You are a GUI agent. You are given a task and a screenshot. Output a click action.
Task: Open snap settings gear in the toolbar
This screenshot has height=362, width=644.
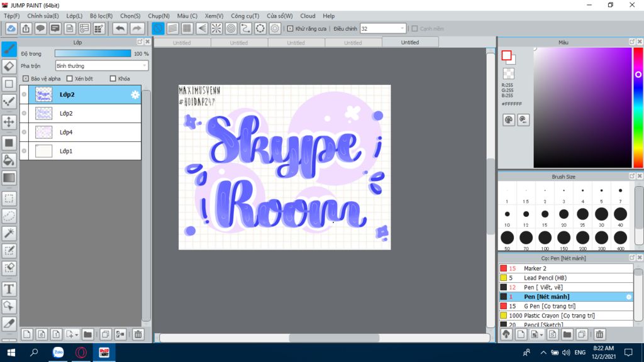click(x=275, y=28)
